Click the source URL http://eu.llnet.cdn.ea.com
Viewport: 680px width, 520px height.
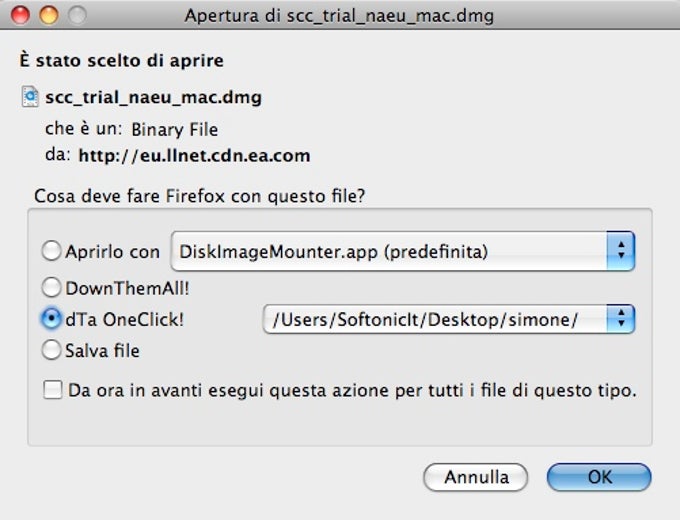[x=194, y=156]
